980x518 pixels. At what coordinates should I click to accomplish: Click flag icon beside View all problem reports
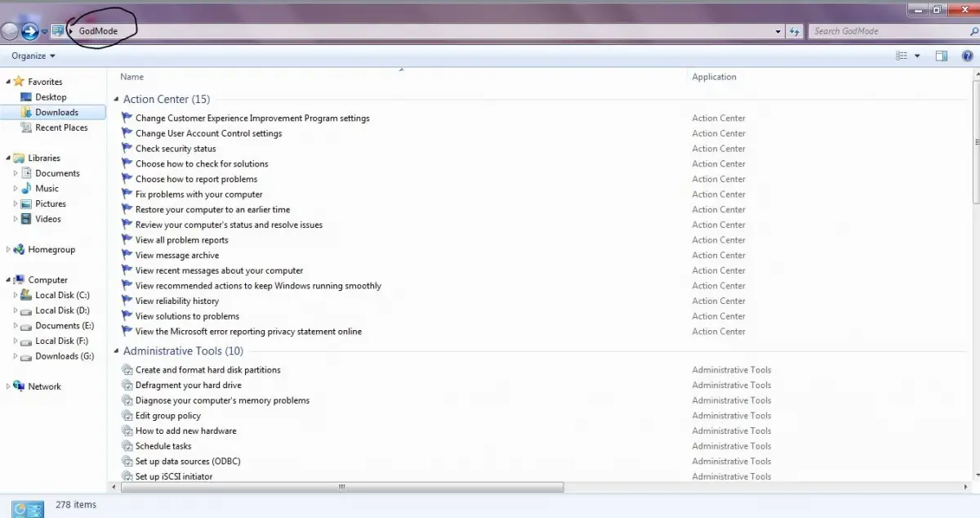tap(127, 239)
